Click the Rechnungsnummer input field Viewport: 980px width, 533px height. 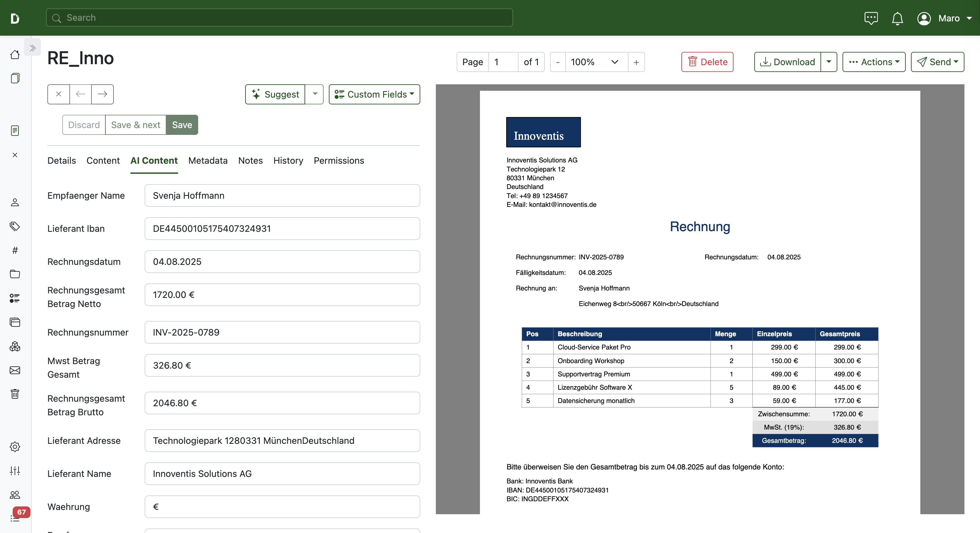(282, 332)
